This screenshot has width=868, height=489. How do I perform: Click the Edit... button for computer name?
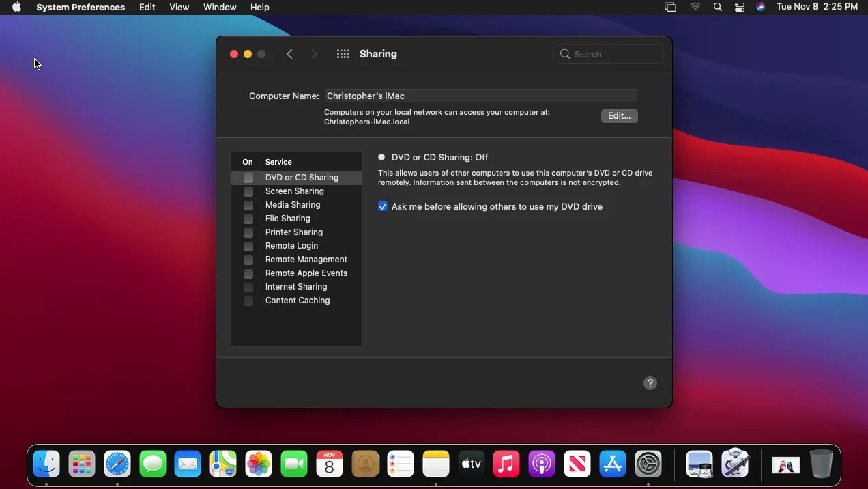618,116
